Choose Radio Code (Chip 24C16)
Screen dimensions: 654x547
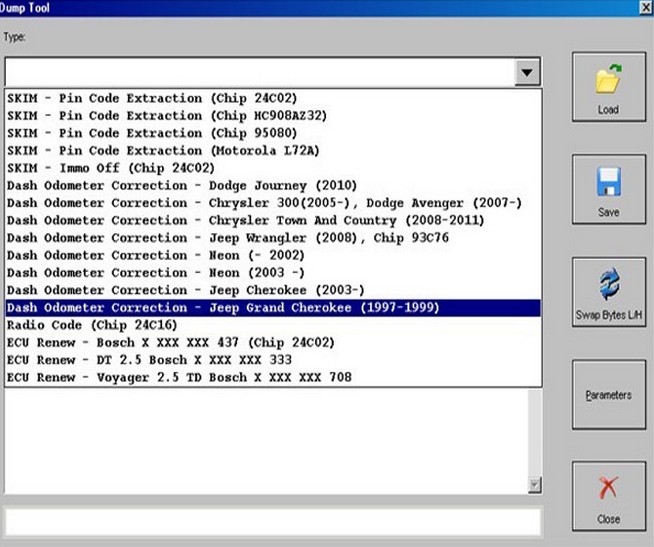point(273,325)
